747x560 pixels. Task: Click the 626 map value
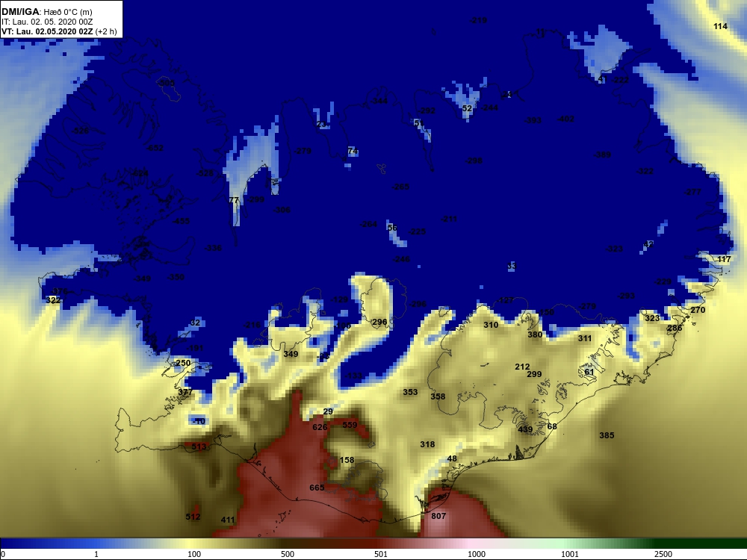[320, 427]
